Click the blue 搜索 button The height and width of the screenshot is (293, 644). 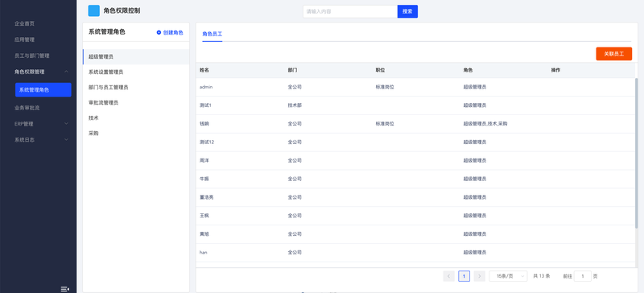point(407,11)
